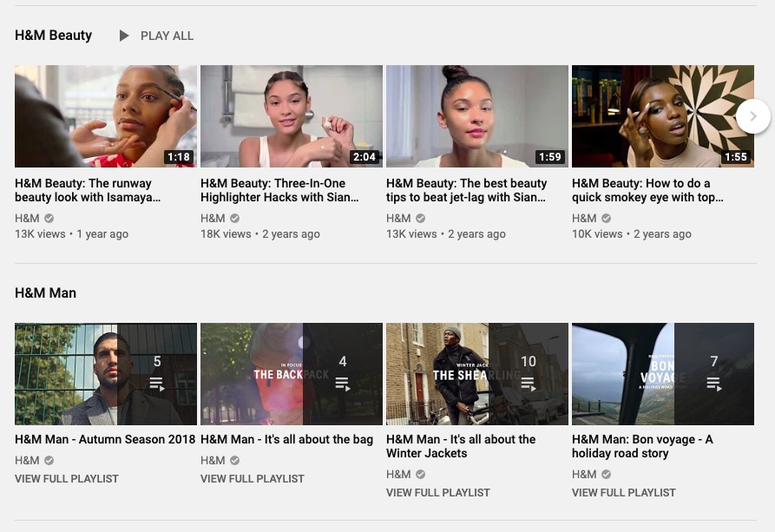Click playlist icon on 4-video bag playlist
This screenshot has width=775, height=532.
pos(343,384)
